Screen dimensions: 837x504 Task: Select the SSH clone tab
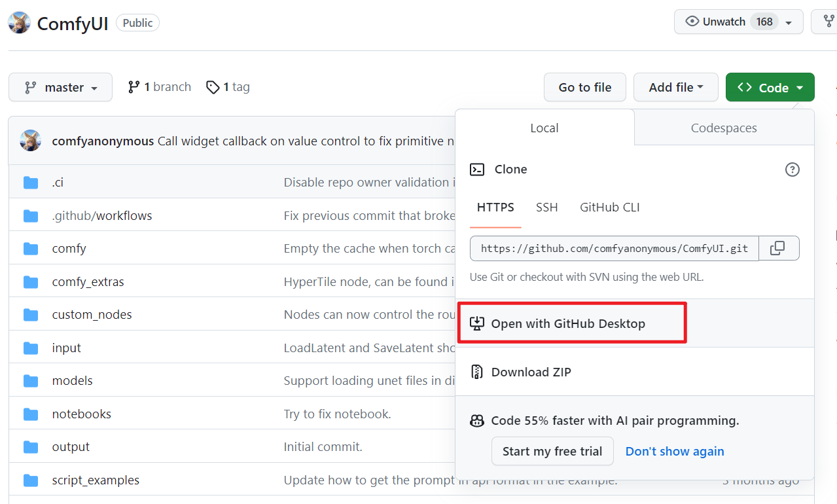click(x=546, y=207)
